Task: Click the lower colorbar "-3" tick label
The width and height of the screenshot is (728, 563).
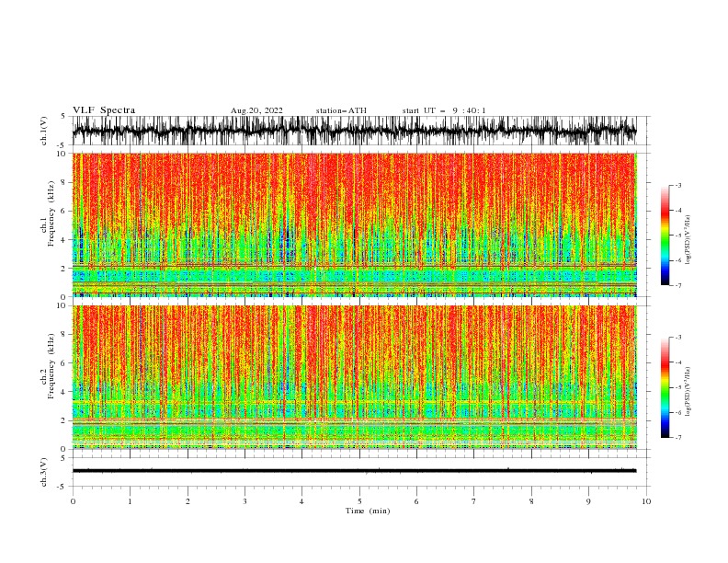Action: [678, 338]
